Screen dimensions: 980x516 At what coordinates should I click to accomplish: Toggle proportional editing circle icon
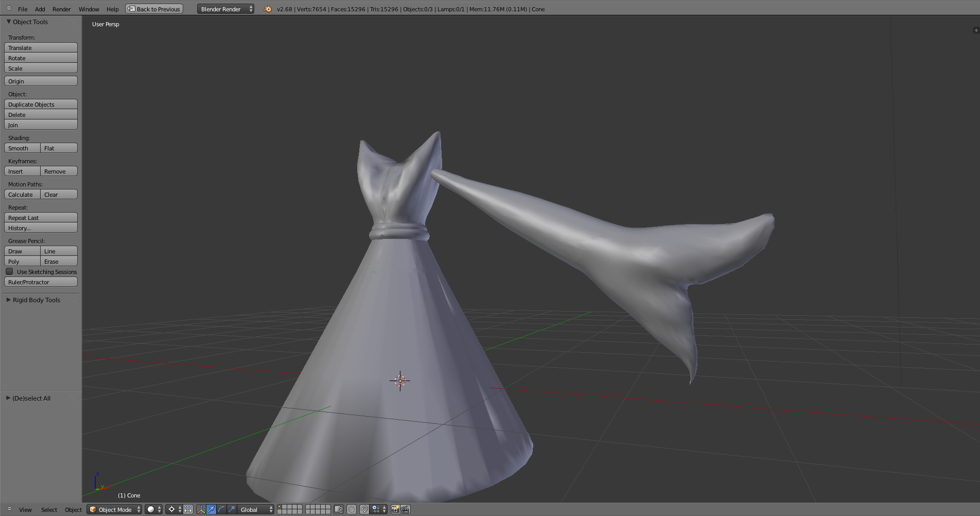coord(352,509)
